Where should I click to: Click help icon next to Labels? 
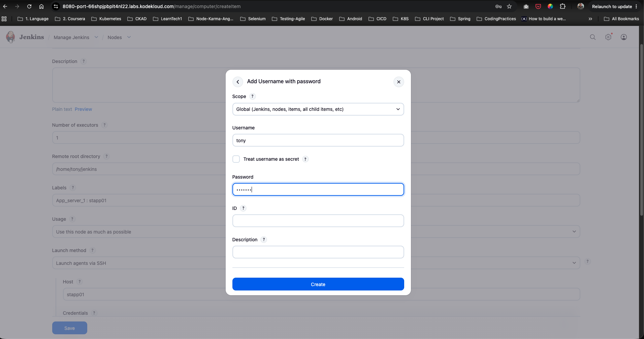(73, 188)
